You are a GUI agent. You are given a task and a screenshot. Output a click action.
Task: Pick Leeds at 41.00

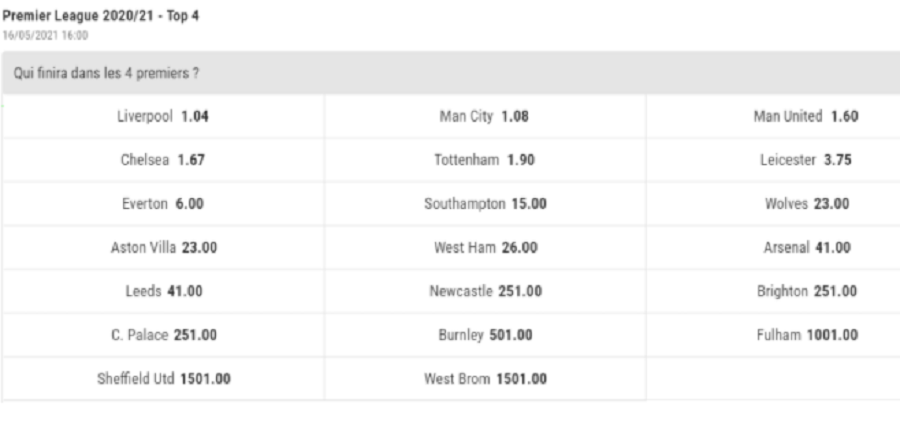[164, 291]
